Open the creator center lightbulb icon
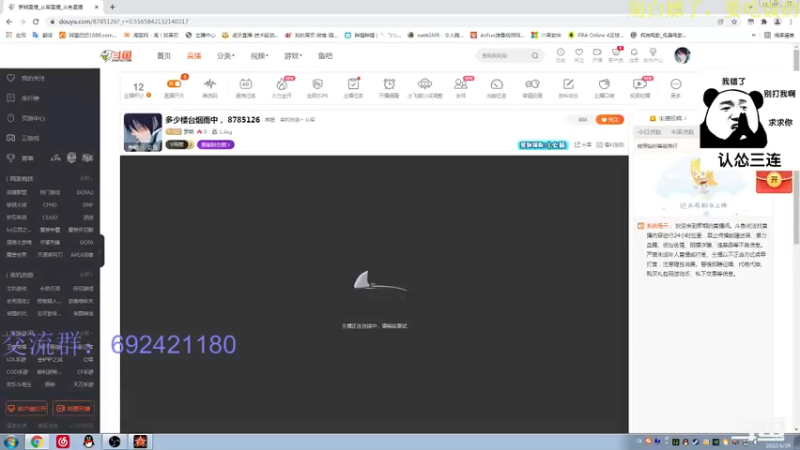 pos(653,55)
